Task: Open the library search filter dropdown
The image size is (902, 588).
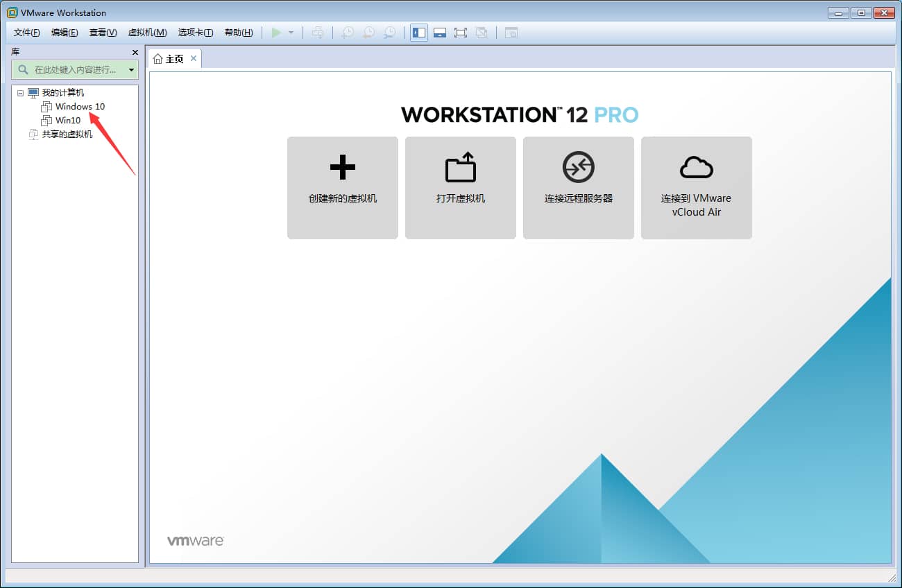Action: coord(131,70)
